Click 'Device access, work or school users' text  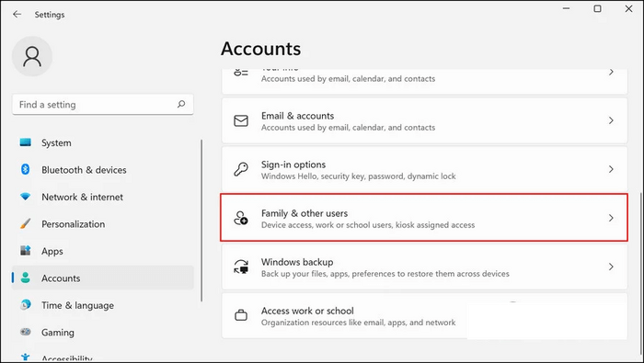coord(368,225)
